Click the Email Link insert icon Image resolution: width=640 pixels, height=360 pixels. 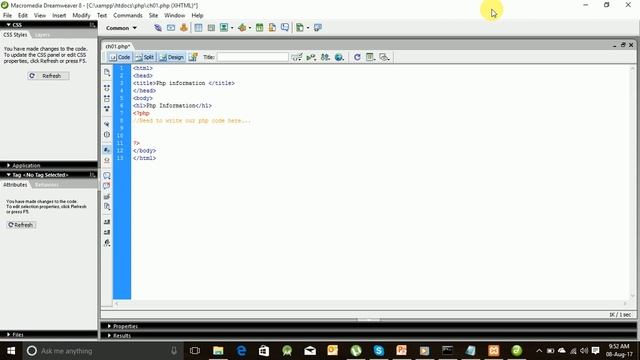click(x=171, y=28)
